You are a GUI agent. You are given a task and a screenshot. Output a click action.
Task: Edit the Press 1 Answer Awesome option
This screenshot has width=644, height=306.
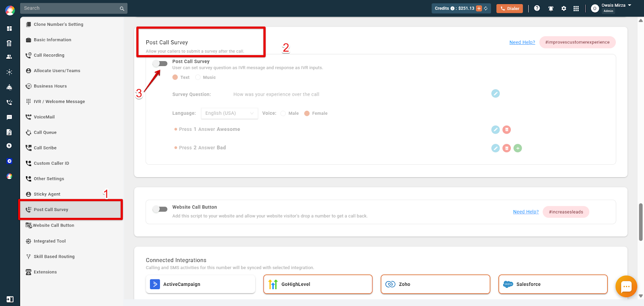[495, 130]
